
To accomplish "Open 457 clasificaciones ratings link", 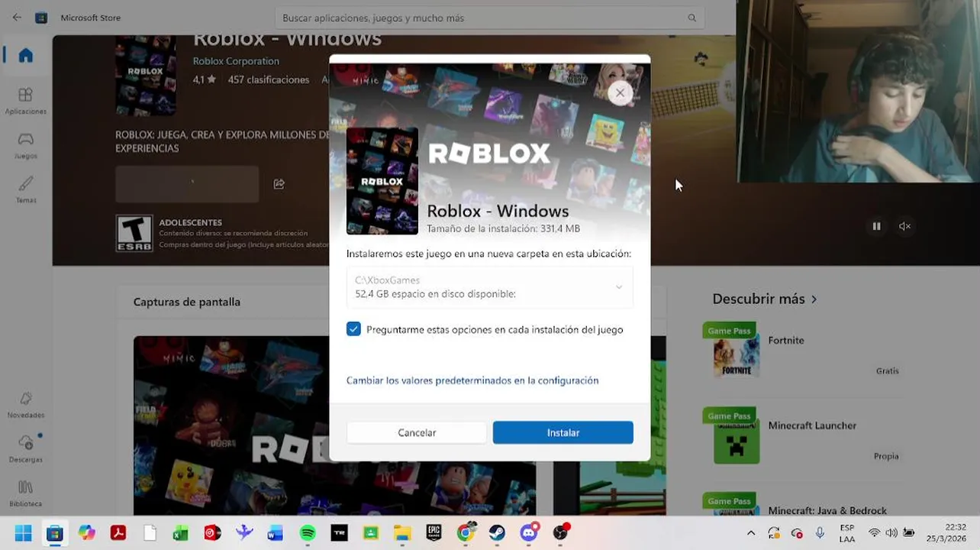I will point(269,79).
